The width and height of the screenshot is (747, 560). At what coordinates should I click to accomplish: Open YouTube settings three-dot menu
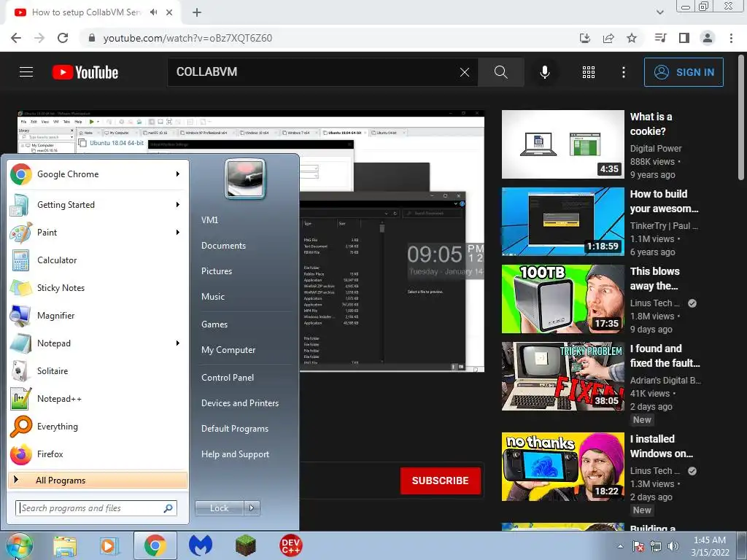(x=624, y=72)
